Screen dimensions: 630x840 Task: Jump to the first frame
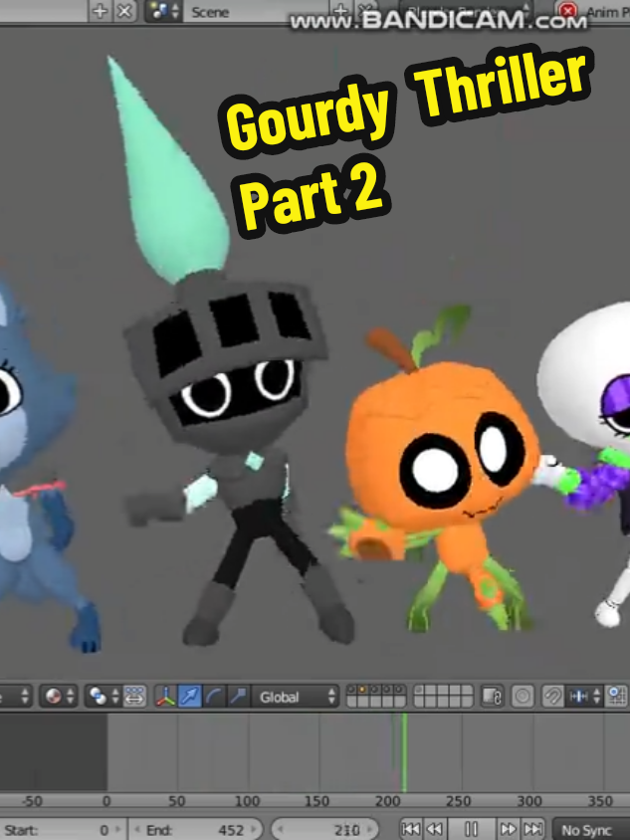click(411, 830)
